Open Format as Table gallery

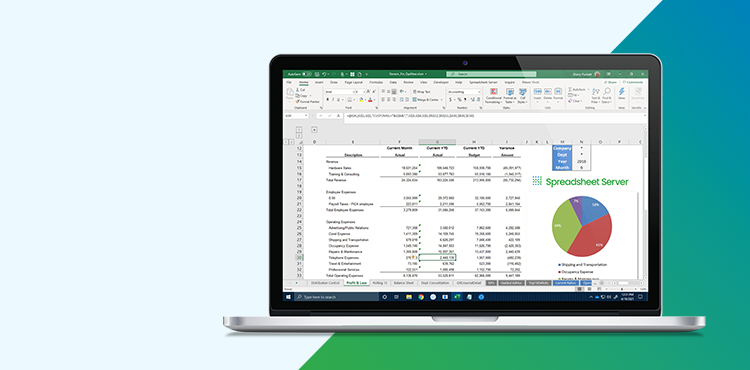tap(510, 96)
